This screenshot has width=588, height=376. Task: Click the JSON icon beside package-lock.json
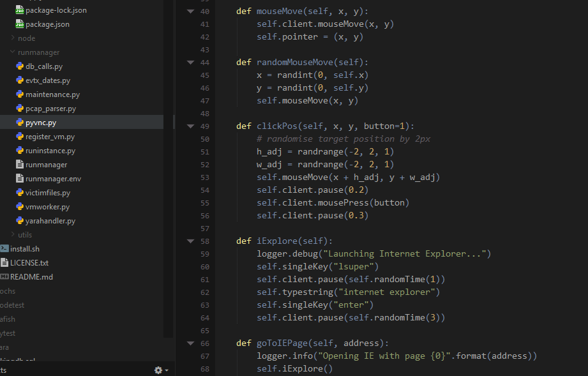20,10
